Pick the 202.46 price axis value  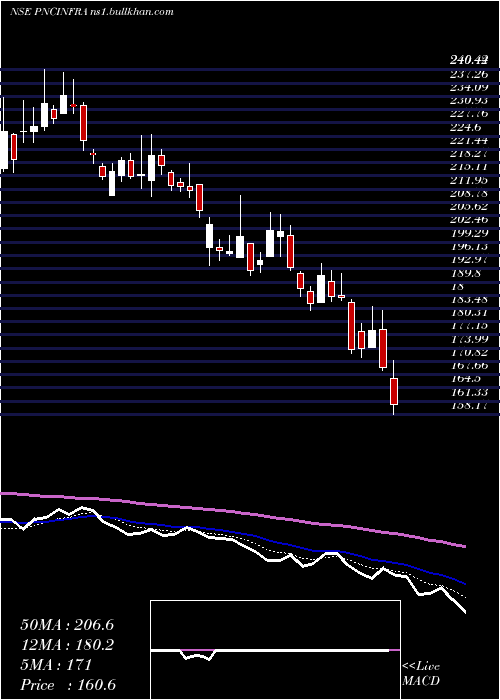tap(468, 220)
